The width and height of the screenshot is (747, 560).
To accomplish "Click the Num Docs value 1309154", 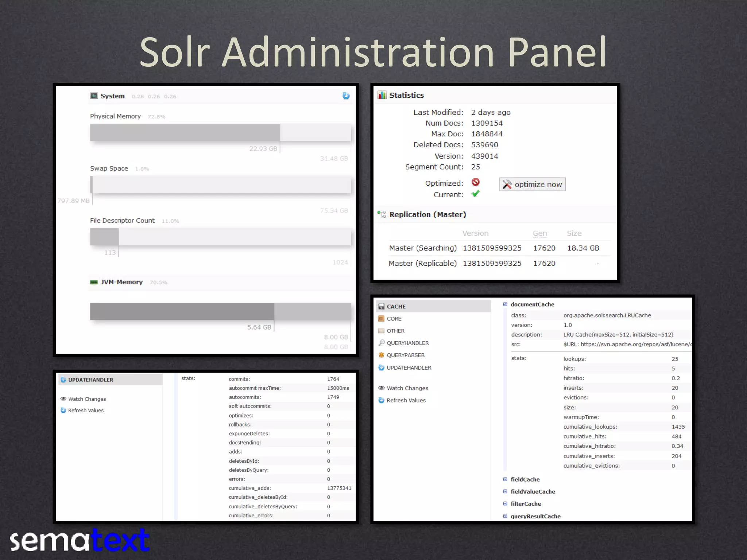I will [487, 123].
